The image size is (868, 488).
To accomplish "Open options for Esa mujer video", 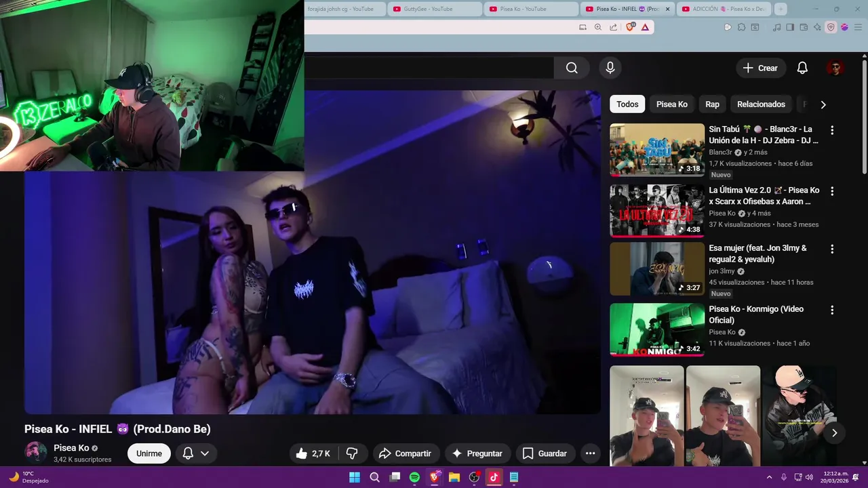I will (832, 249).
